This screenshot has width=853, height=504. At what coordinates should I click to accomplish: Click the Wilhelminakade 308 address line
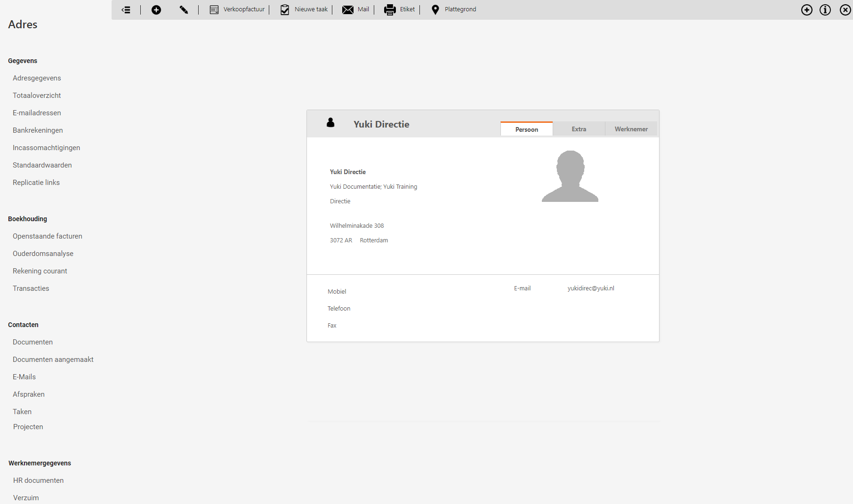click(357, 226)
